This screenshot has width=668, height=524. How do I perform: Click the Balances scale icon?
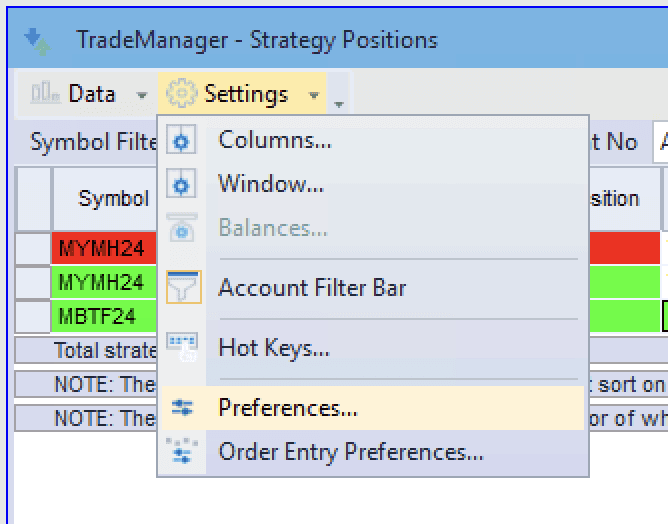181,227
